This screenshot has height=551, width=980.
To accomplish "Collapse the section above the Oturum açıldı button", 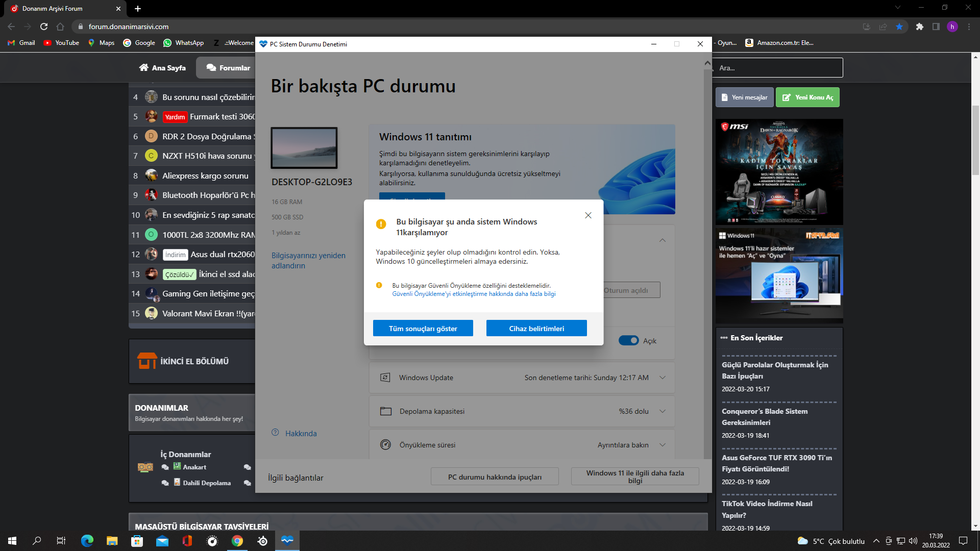I will coord(663,240).
